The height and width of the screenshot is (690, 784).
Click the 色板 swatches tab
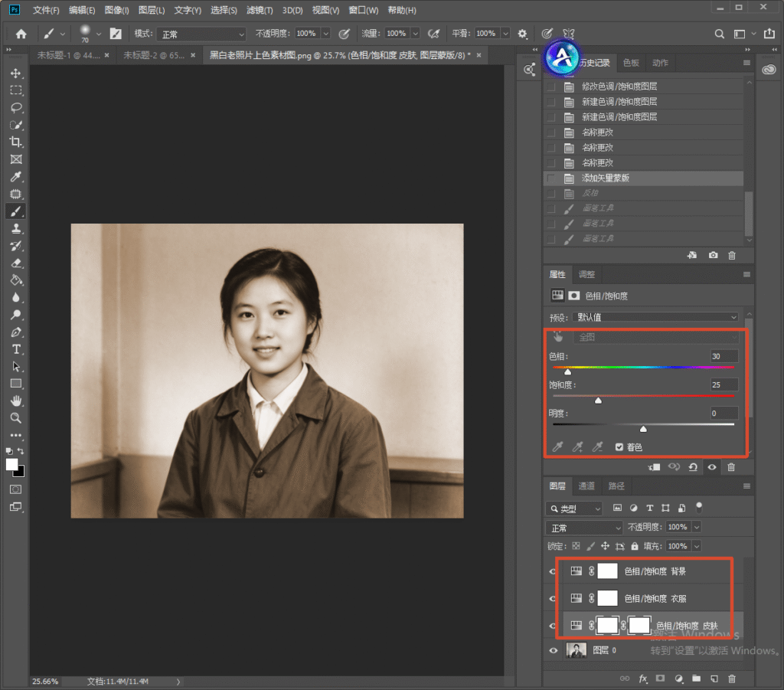pos(631,63)
